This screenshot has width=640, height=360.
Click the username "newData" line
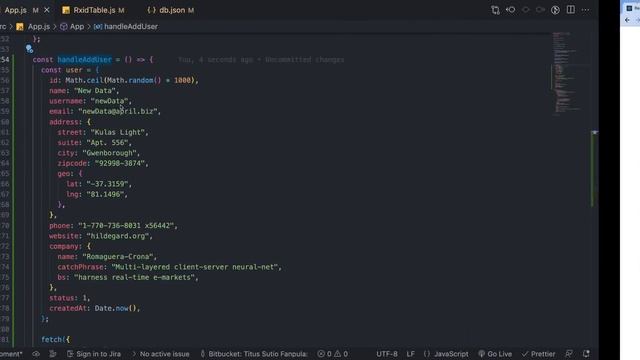tap(91, 101)
